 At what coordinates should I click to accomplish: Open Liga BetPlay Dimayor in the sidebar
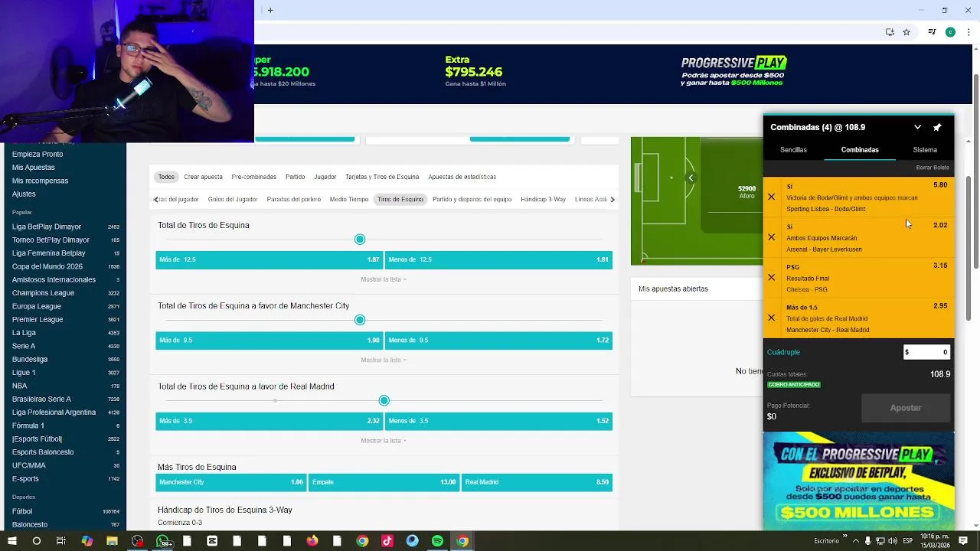pos(47,227)
